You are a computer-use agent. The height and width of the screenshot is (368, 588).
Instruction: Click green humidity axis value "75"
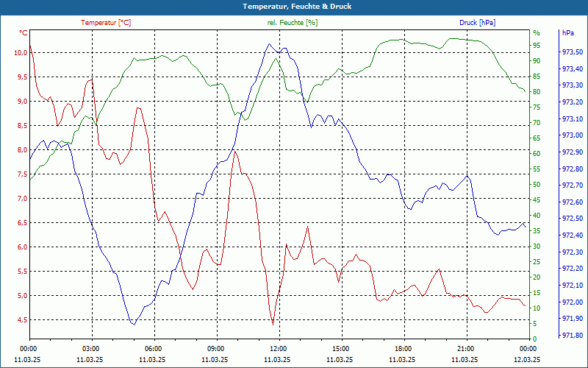(537, 107)
